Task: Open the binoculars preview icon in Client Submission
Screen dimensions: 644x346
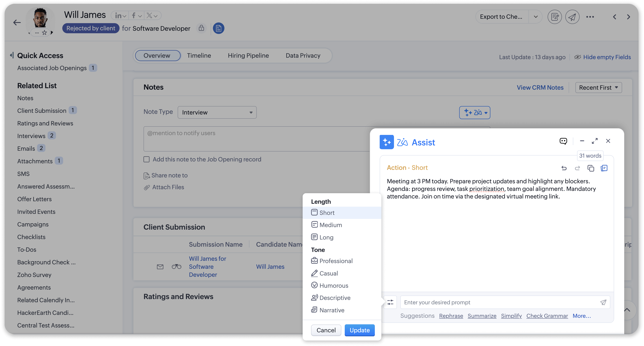Action: [x=177, y=266]
